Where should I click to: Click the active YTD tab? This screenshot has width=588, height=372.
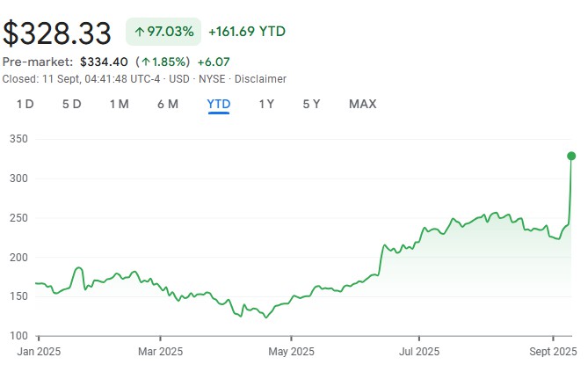pos(219,104)
